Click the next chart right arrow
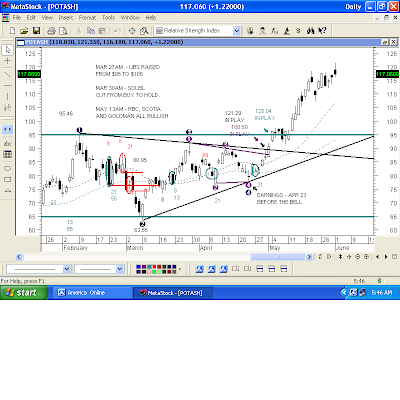The width and height of the screenshot is (400, 400). click(386, 257)
